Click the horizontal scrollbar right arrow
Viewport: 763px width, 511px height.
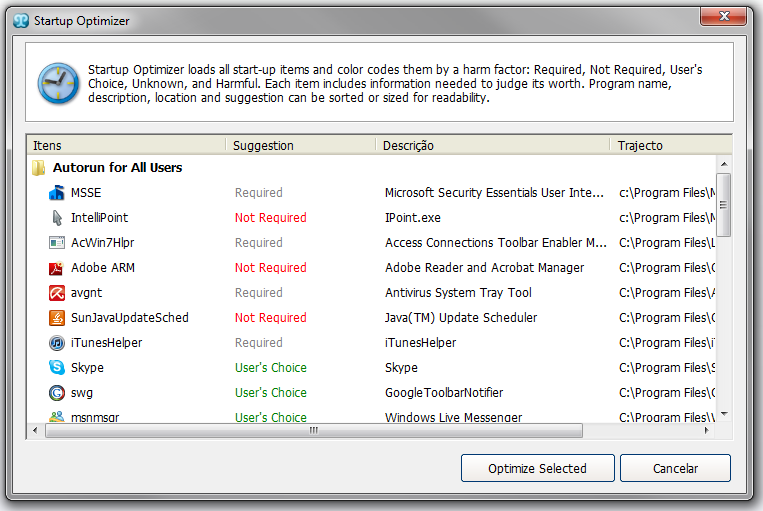point(708,431)
